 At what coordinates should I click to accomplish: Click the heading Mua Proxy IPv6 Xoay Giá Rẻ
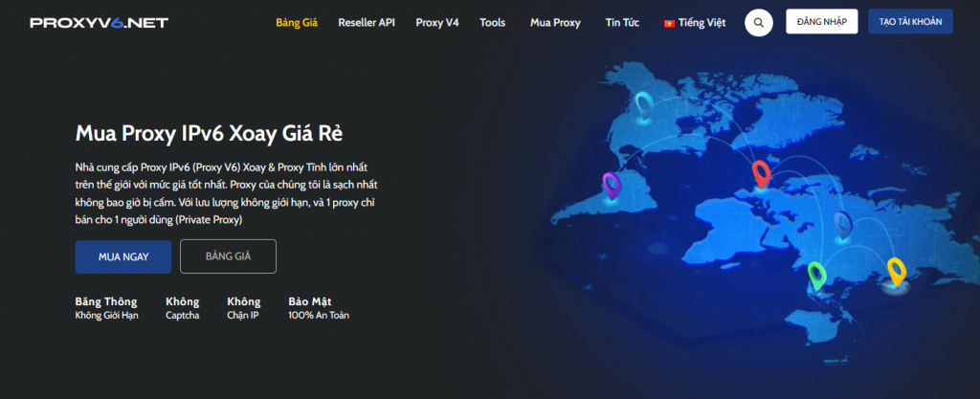pyautogui.click(x=209, y=134)
